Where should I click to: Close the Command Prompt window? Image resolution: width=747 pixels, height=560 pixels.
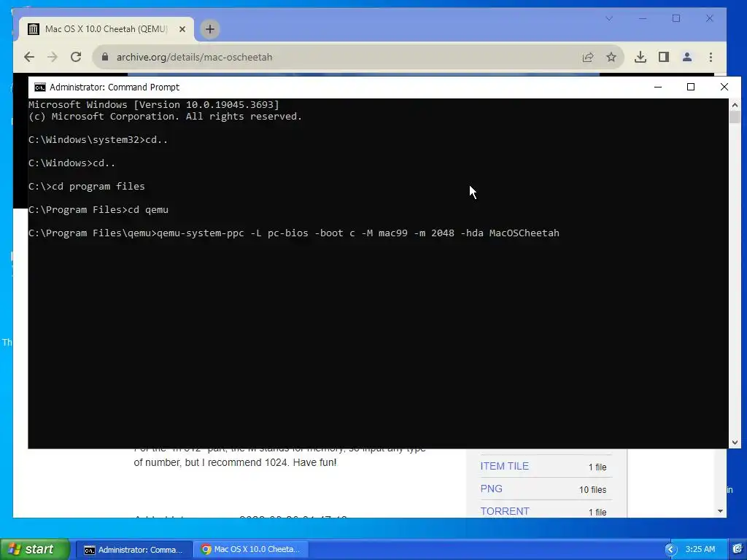[724, 87]
